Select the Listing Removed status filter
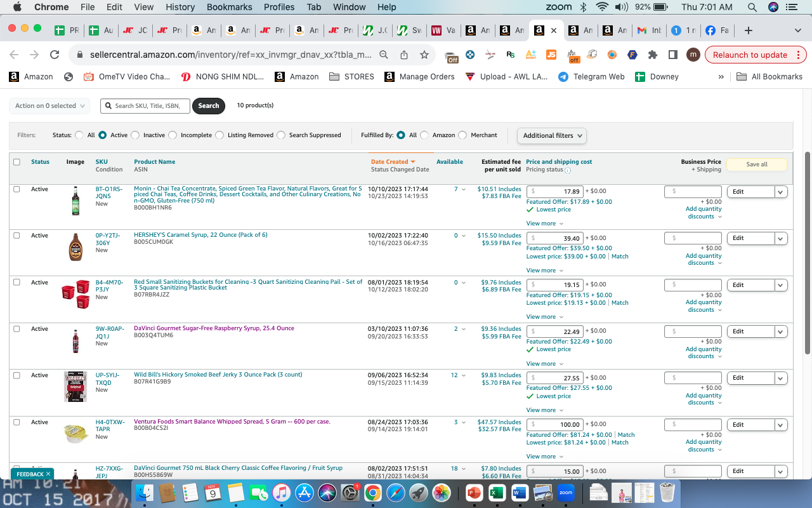 [219, 135]
